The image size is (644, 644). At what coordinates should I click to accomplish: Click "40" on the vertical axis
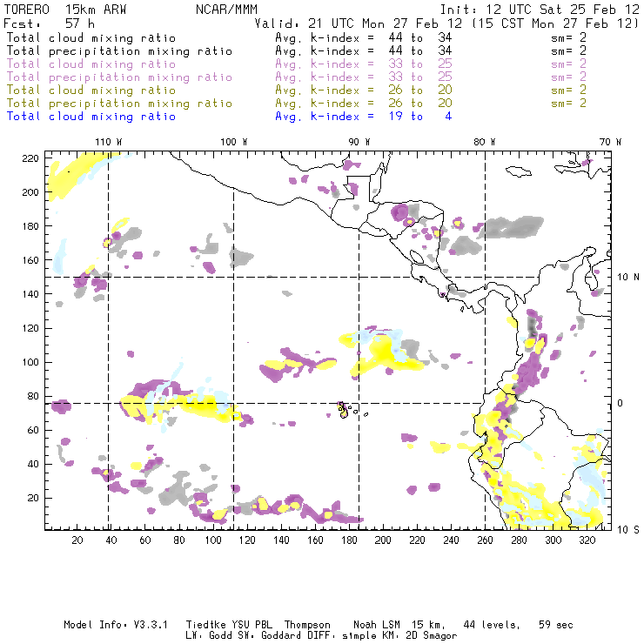pyautogui.click(x=33, y=464)
